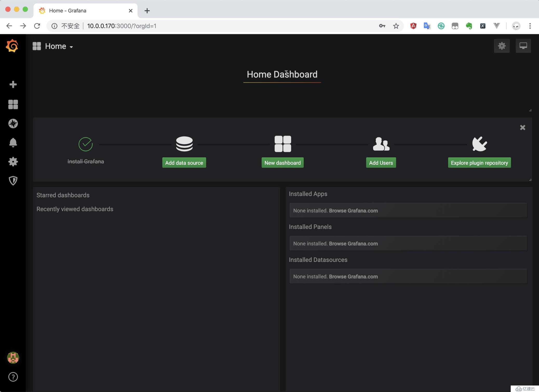The width and height of the screenshot is (539, 392).
Task: Click the database data source icon
Action: pyautogui.click(x=184, y=144)
